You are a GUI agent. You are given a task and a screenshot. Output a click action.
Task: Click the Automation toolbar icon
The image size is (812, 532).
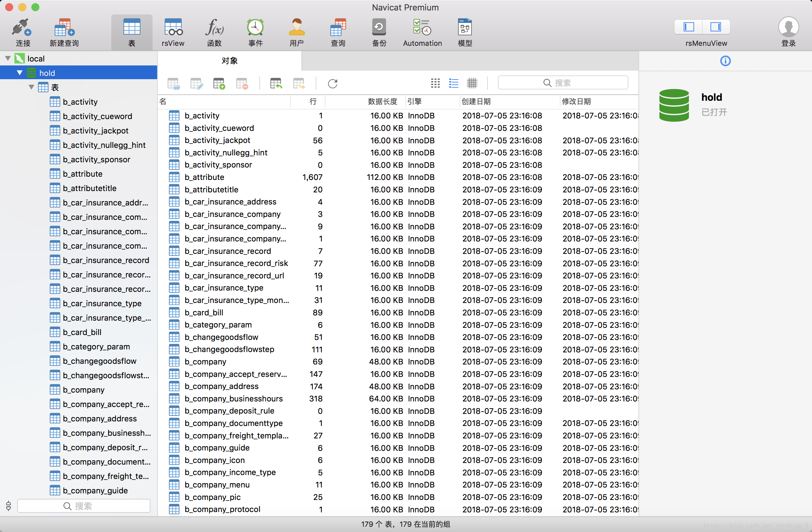tap(422, 28)
